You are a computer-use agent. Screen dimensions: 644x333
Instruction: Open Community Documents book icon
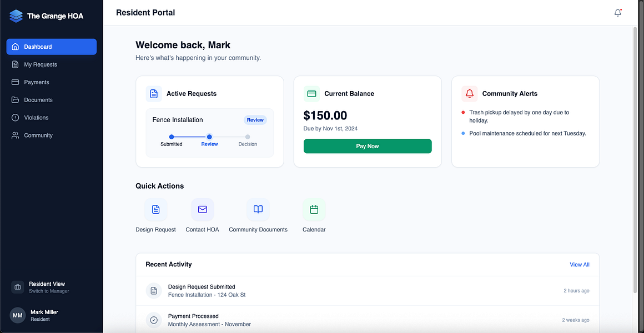(x=258, y=209)
